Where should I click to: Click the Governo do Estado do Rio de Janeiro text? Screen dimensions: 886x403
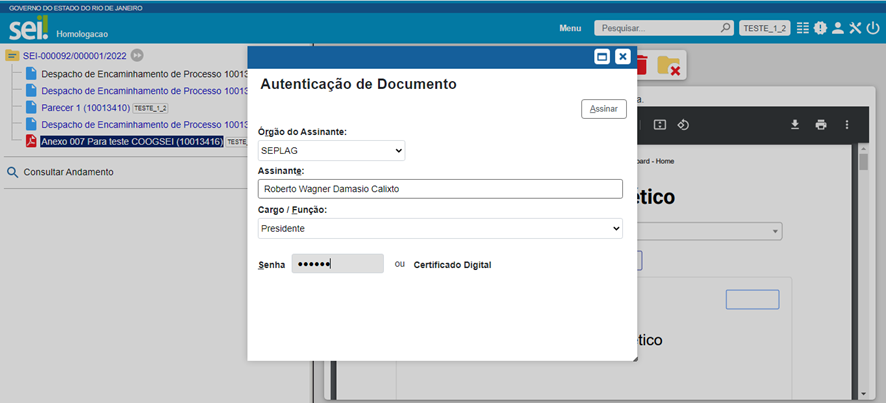coord(76,8)
